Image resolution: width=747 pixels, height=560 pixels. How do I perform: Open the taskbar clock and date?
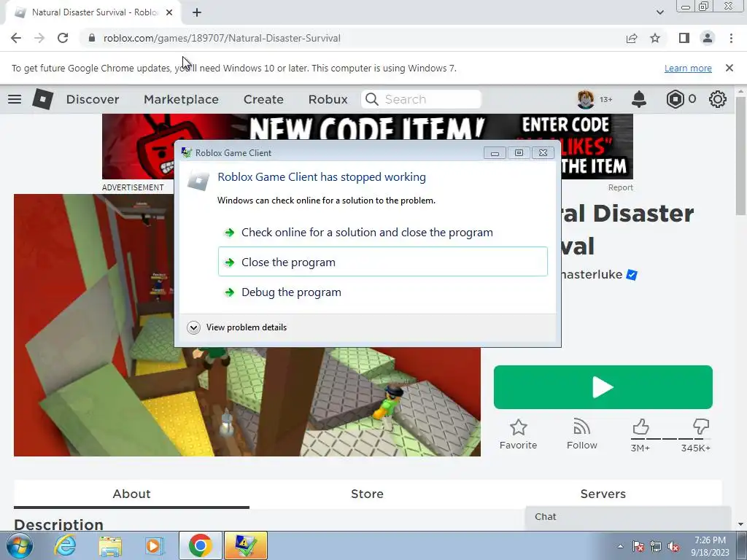click(710, 546)
